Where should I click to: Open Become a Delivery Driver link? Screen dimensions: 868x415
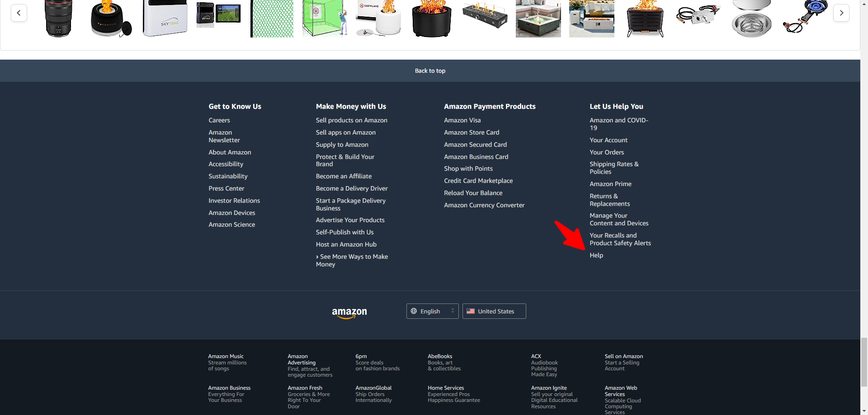pyautogui.click(x=352, y=188)
